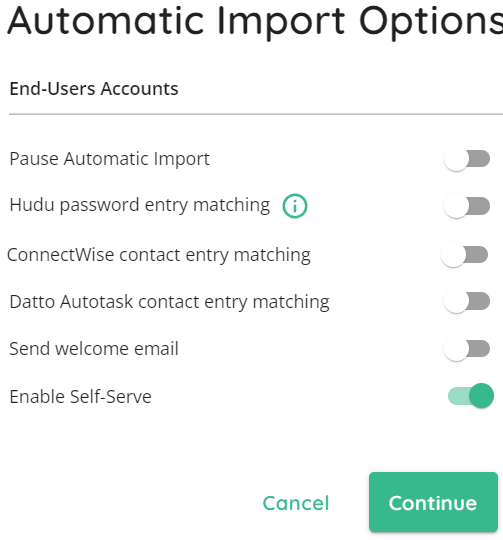Open the Hudu password matching info icon

[x=295, y=206]
